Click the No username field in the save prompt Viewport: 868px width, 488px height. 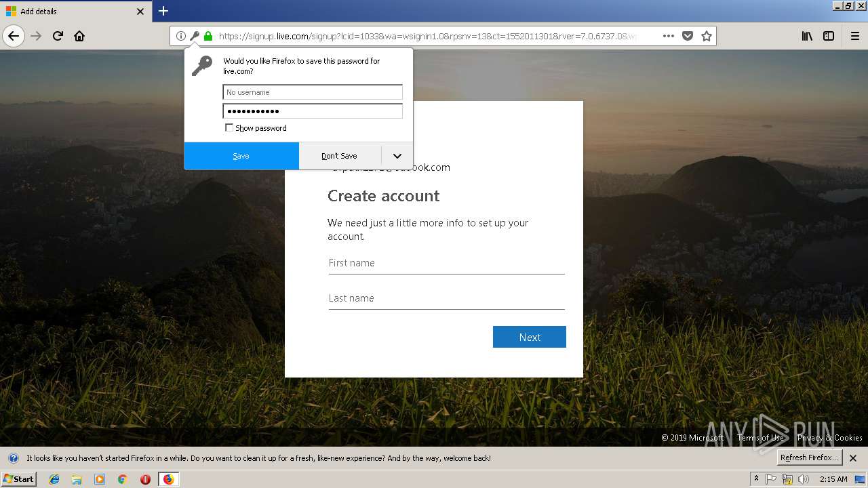[313, 92]
